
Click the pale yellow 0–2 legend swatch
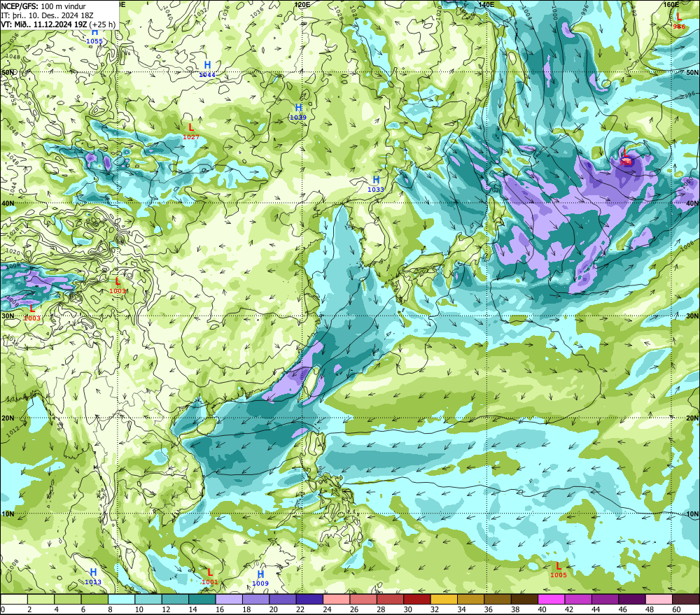14,599
